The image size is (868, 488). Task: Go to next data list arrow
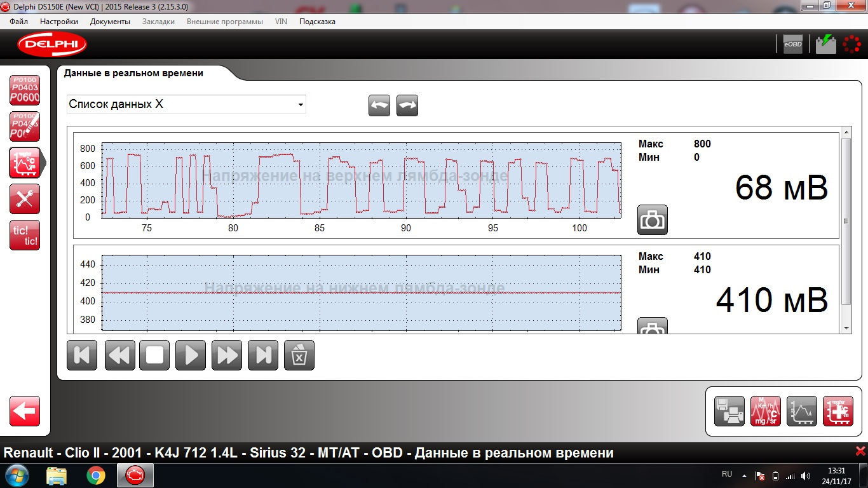407,105
